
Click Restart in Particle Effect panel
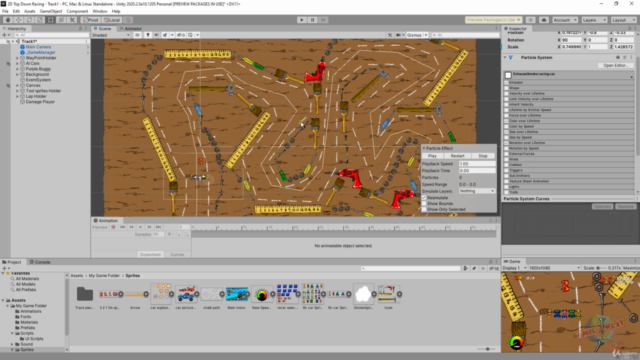(458, 156)
